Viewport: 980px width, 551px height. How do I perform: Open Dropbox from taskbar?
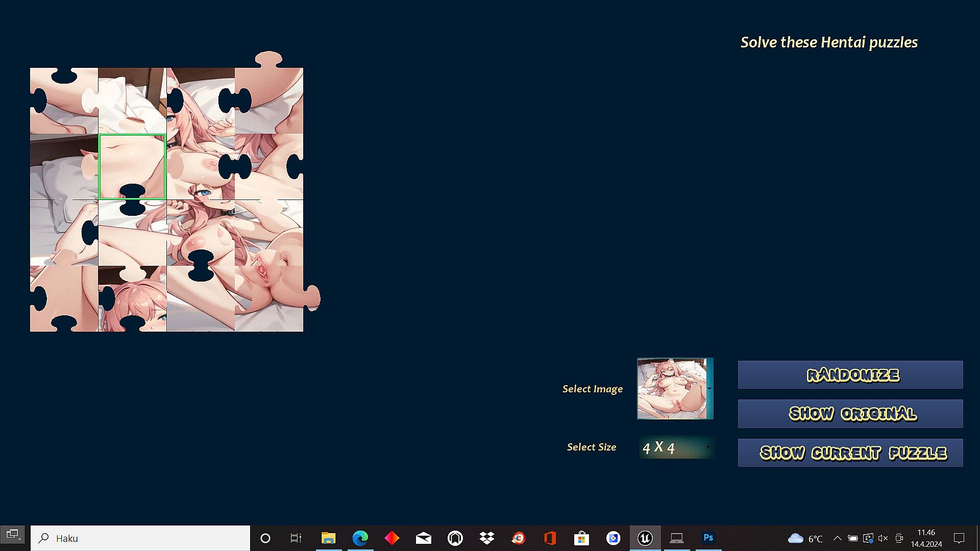[487, 538]
